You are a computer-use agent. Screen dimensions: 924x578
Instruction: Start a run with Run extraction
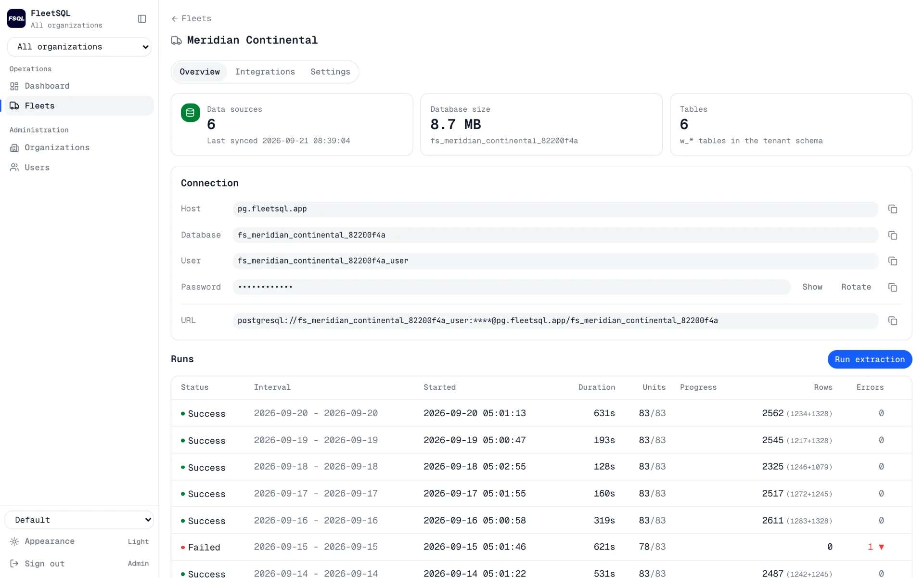870,359
